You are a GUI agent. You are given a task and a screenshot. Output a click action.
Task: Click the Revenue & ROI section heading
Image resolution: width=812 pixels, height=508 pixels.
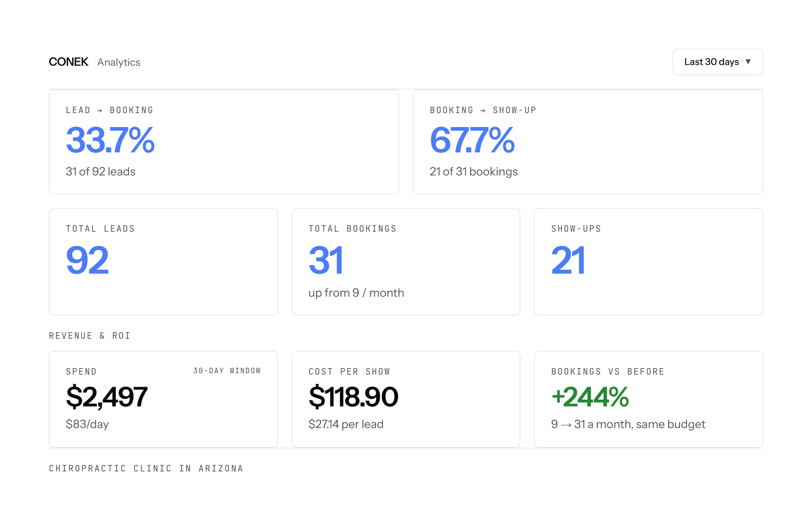pyautogui.click(x=90, y=336)
